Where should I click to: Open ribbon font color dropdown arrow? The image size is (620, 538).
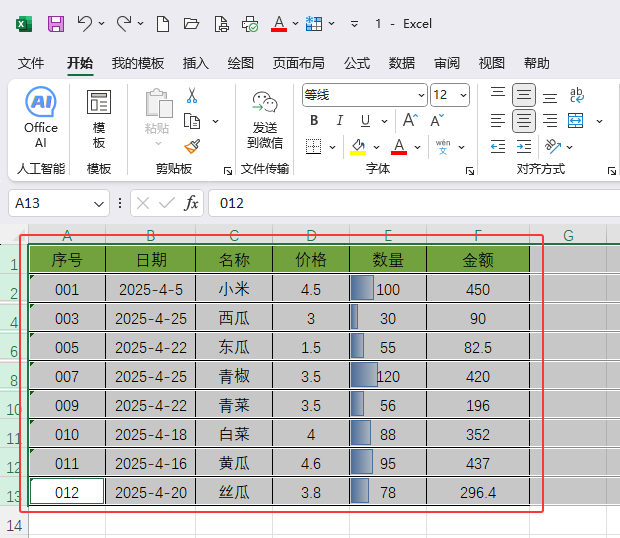coord(418,147)
